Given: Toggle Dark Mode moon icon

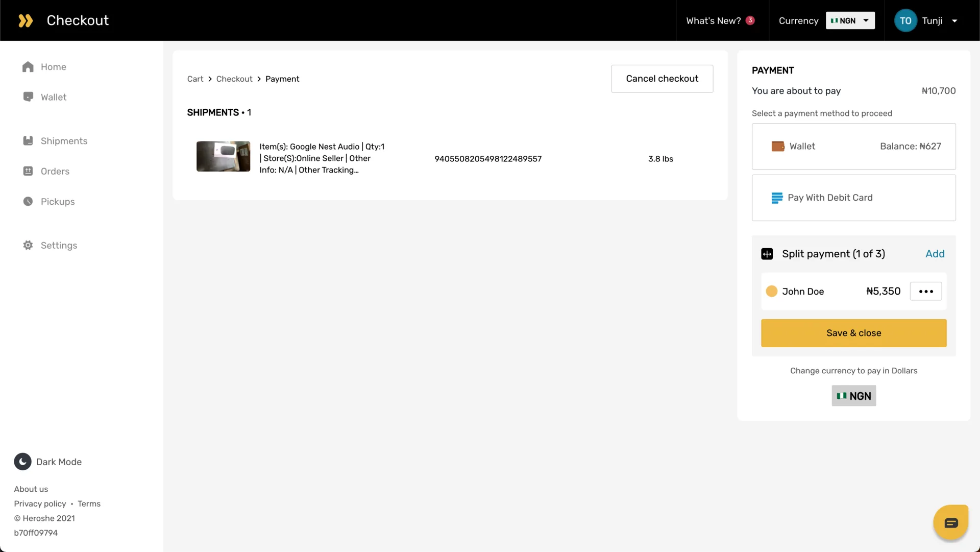Looking at the screenshot, I should (22, 462).
